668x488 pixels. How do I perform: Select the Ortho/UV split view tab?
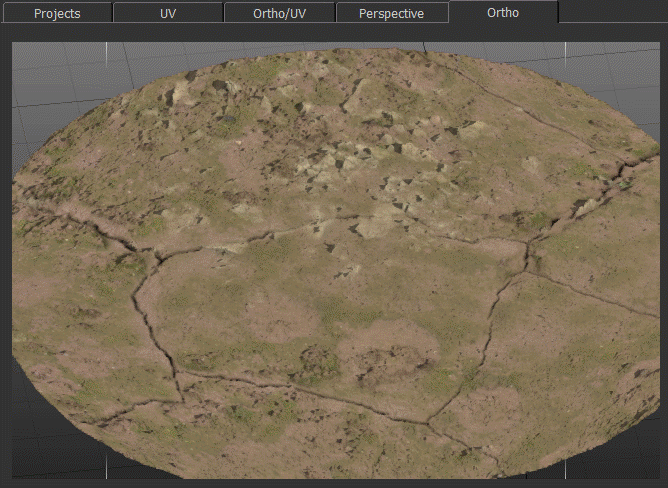tap(279, 13)
